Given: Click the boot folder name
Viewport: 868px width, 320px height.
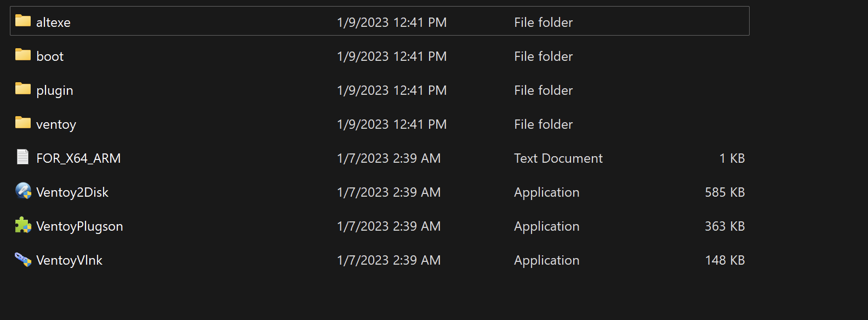Looking at the screenshot, I should (x=50, y=56).
